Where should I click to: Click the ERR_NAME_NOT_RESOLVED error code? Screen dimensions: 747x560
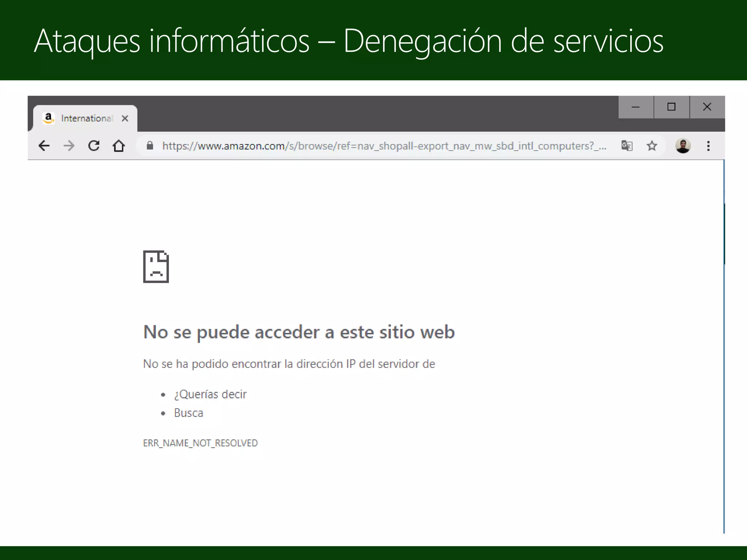coord(200,443)
